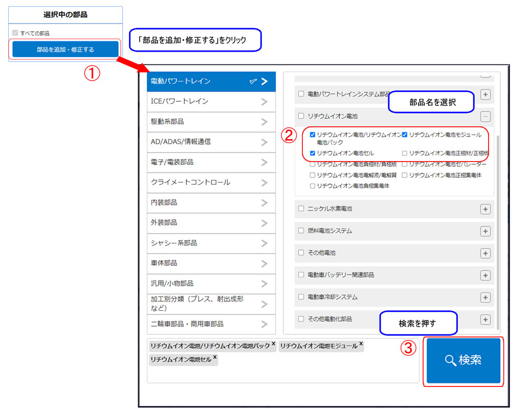Remove the リチウムイオン電池/リチウムイオン電池パック tag
The width and height of the screenshot is (532, 409).
[x=273, y=344]
